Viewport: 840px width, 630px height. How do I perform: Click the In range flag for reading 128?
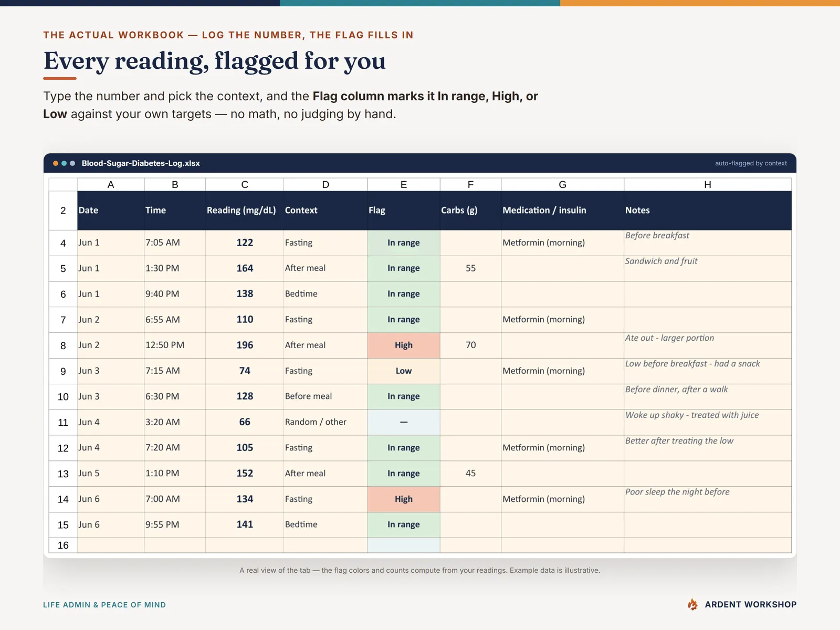click(x=404, y=396)
